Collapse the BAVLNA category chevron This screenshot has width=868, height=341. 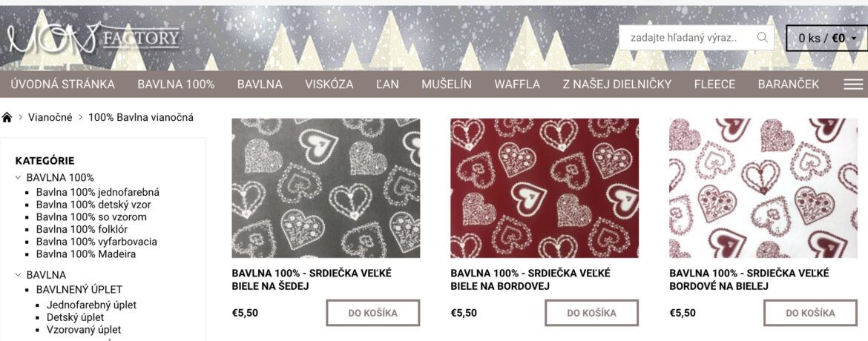[x=18, y=274]
